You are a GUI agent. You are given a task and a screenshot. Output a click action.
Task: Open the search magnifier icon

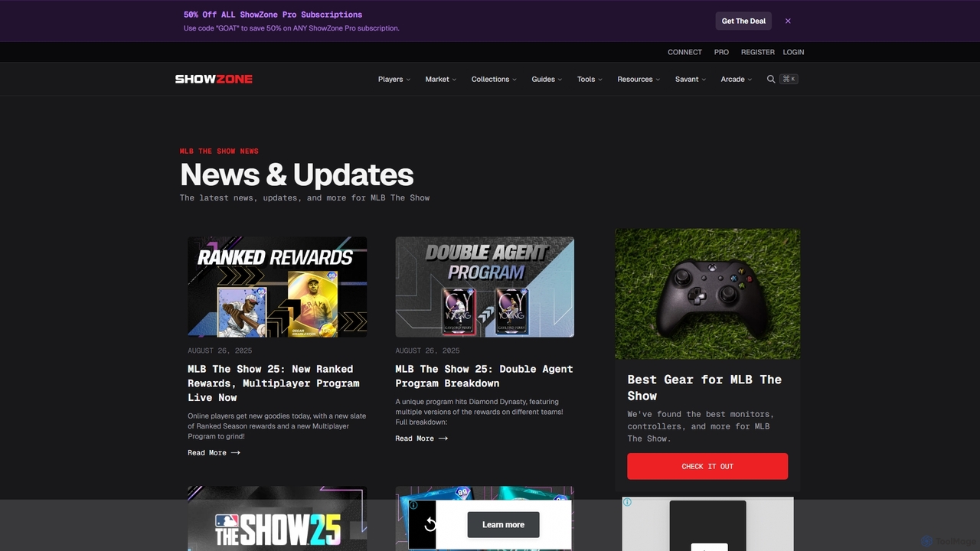tap(771, 79)
